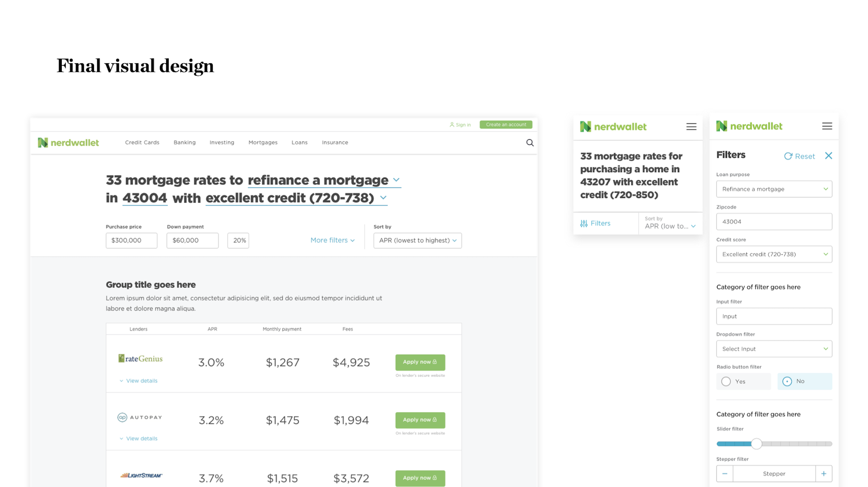The width and height of the screenshot is (868, 487).
Task: Close the Filters panel with X icon
Action: coord(828,156)
